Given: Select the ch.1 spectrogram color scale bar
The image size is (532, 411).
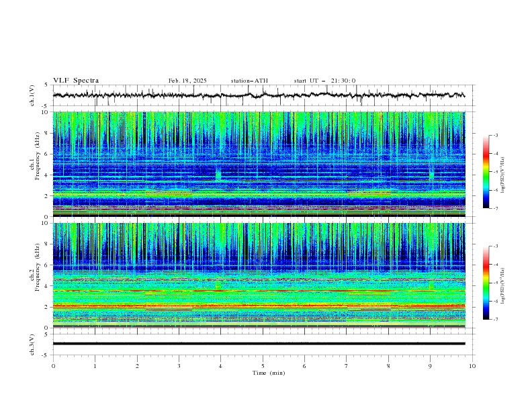Looking at the screenshot, I should coord(486,171).
